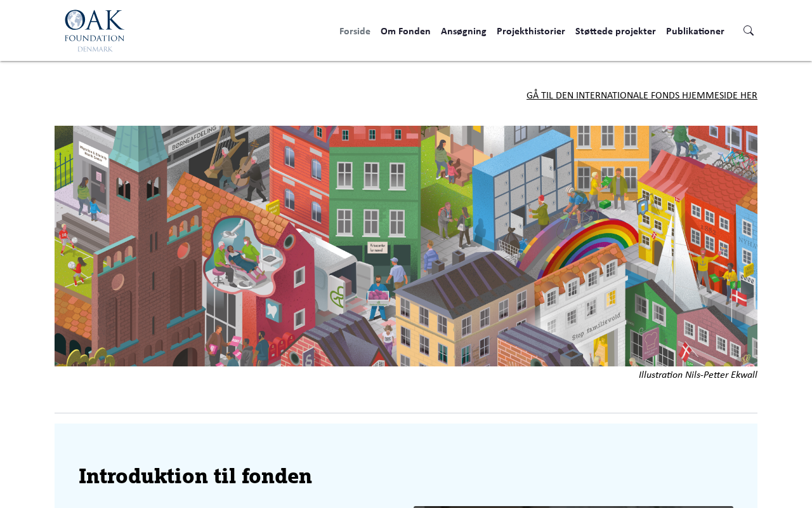
Task: Click the colorful city illustration banner
Action: coord(406,246)
